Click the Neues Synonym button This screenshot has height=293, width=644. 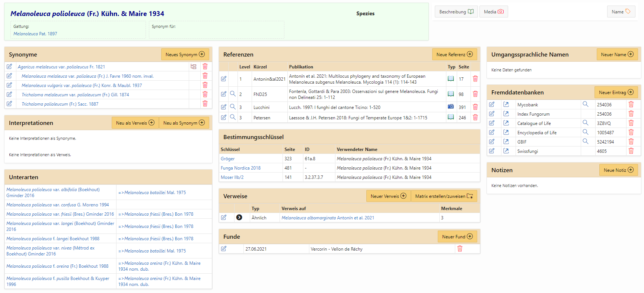(x=185, y=54)
